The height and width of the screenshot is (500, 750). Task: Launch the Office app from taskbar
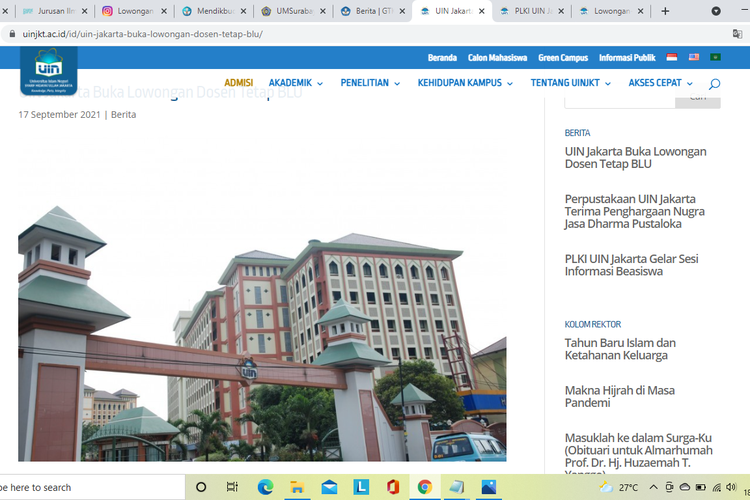point(393,487)
